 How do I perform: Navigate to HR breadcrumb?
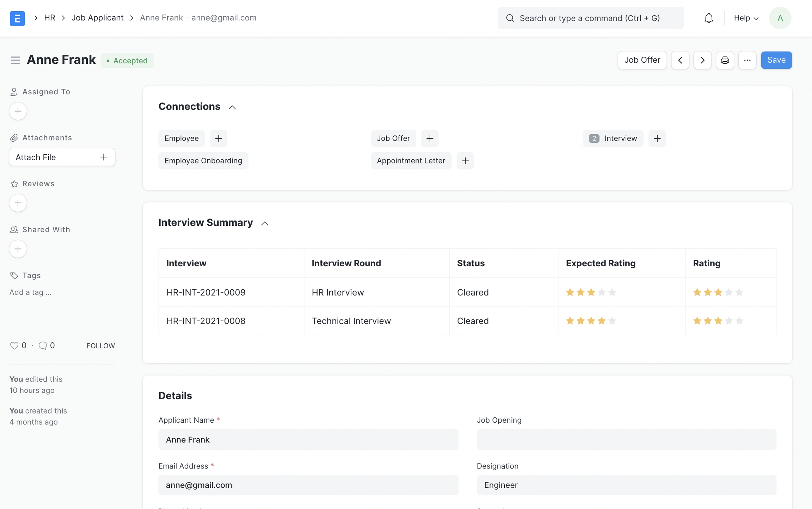point(49,18)
